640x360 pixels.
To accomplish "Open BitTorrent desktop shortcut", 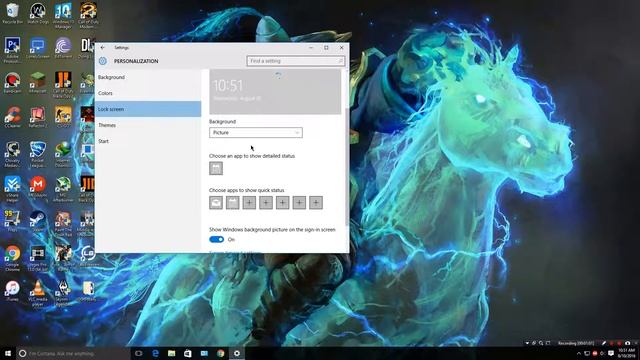I will click(x=63, y=48).
